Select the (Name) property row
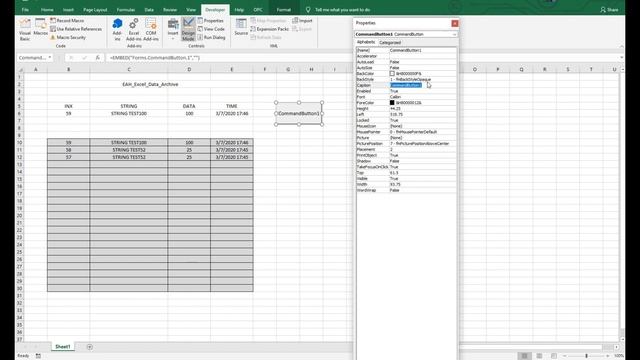 point(406,50)
